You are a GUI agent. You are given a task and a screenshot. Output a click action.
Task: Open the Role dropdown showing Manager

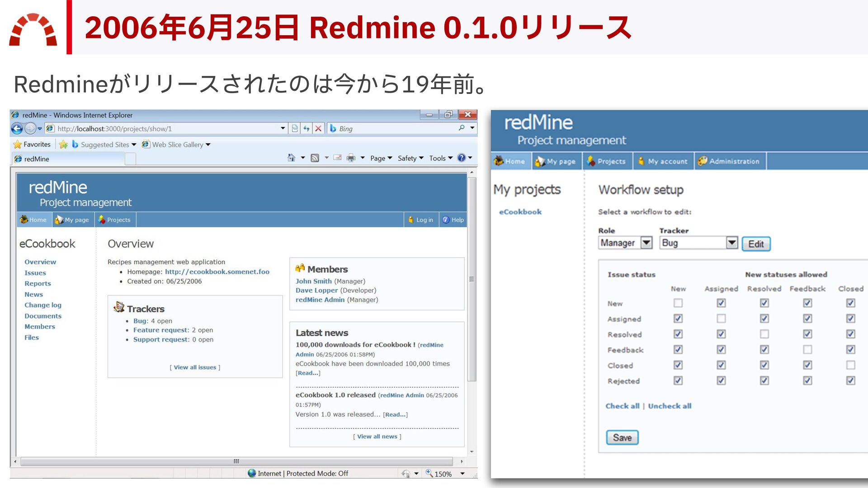625,243
